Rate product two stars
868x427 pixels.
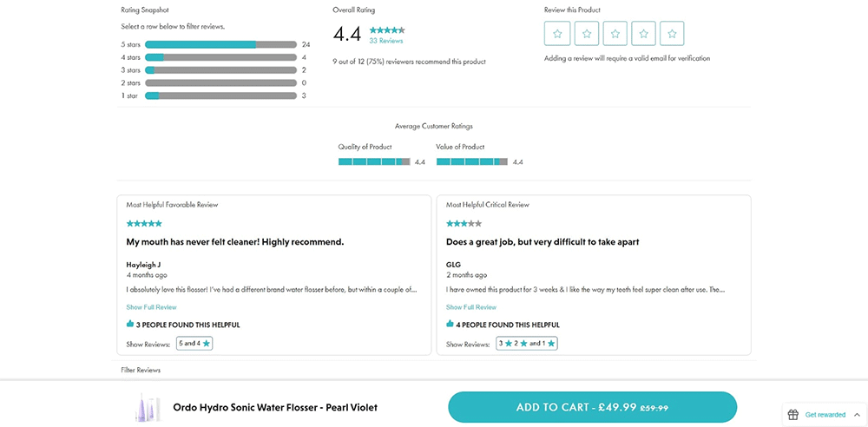[586, 34]
